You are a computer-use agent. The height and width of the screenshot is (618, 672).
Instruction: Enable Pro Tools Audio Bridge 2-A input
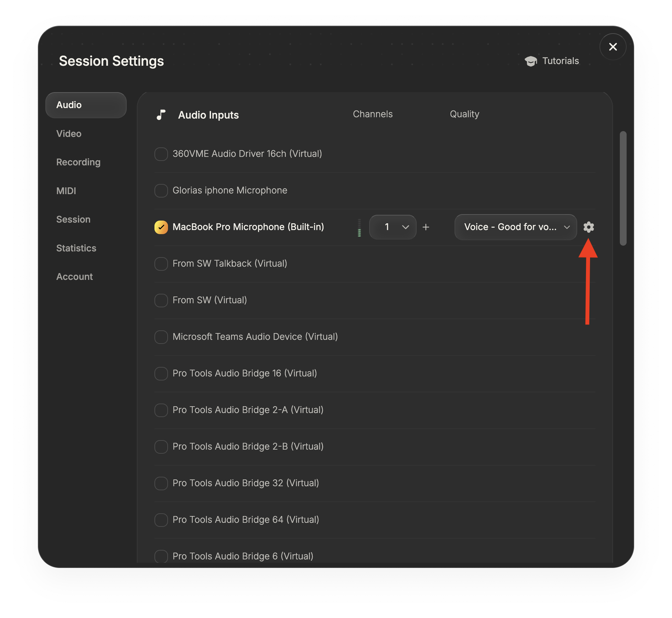pyautogui.click(x=161, y=410)
